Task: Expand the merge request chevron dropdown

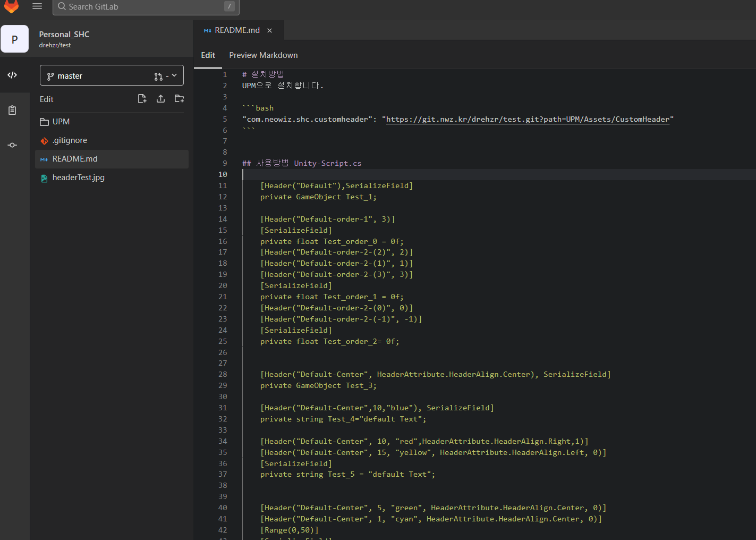Action: 174,75
